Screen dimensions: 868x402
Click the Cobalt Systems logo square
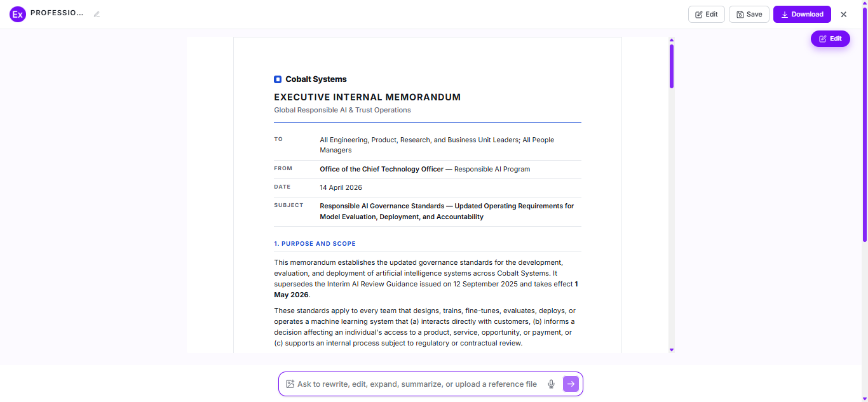coord(278,79)
